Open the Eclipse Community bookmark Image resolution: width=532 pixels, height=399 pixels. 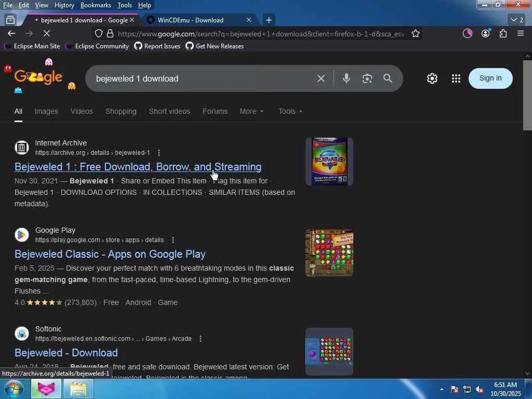click(x=97, y=46)
